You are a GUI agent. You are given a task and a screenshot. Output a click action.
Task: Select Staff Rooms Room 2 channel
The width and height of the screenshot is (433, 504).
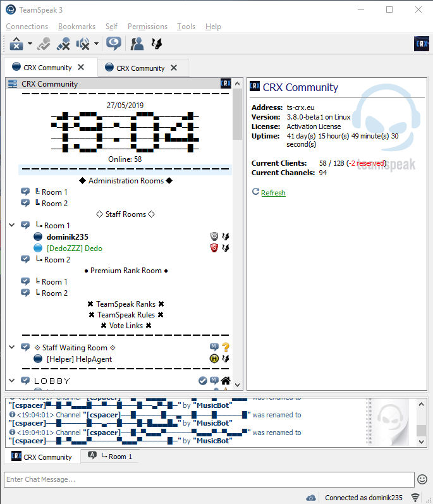pyautogui.click(x=53, y=260)
